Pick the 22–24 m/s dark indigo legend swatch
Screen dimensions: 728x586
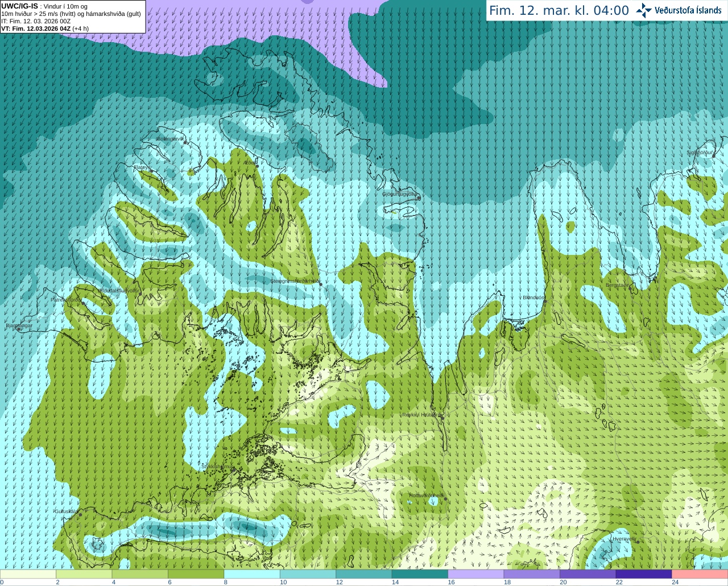pos(643,574)
